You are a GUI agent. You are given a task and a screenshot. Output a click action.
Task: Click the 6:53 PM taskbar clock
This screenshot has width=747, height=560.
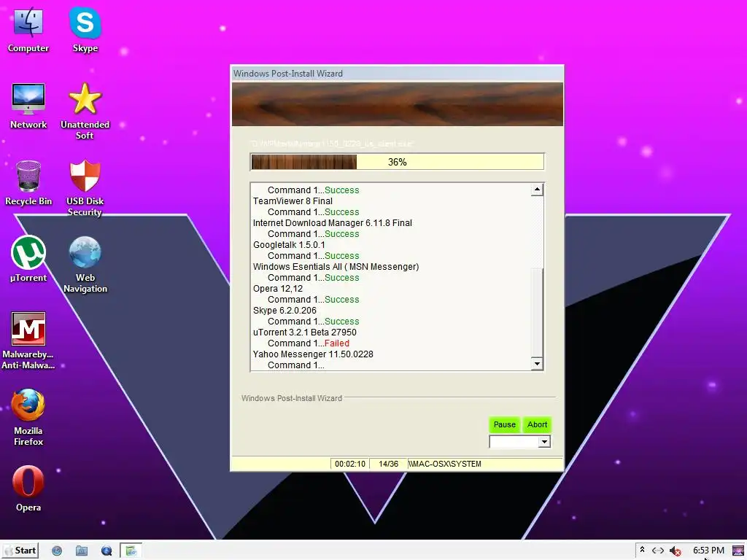pyautogui.click(x=708, y=551)
